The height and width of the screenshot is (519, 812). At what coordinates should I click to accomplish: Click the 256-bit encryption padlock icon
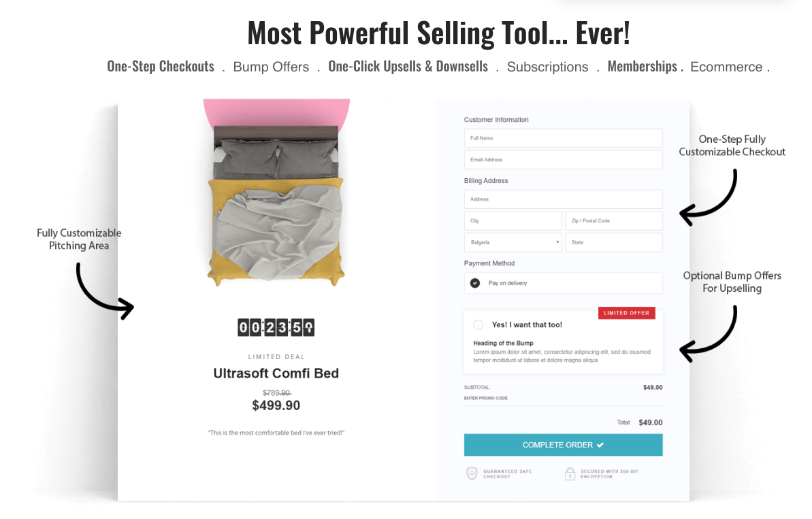570,473
